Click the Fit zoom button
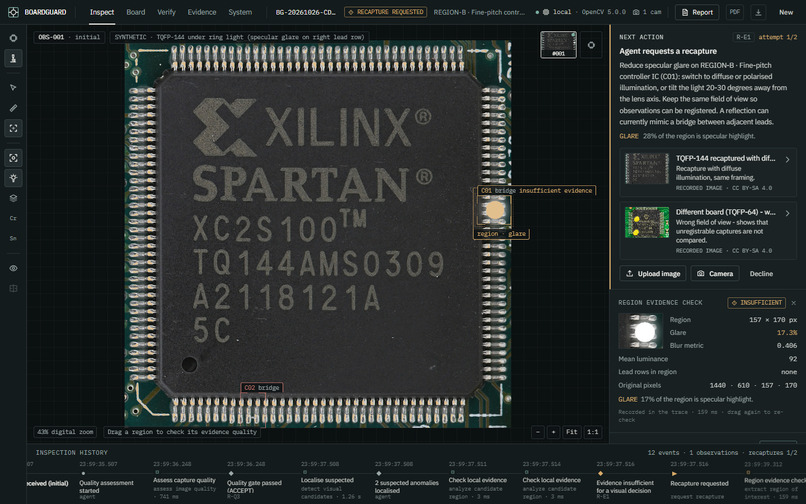This screenshot has width=806, height=504. pyautogui.click(x=572, y=432)
